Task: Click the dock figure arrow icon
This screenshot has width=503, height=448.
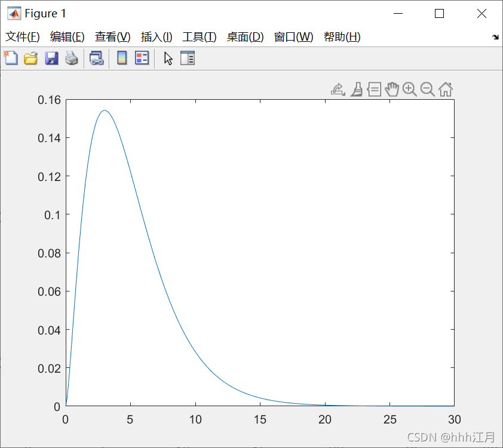Action: click(x=495, y=37)
